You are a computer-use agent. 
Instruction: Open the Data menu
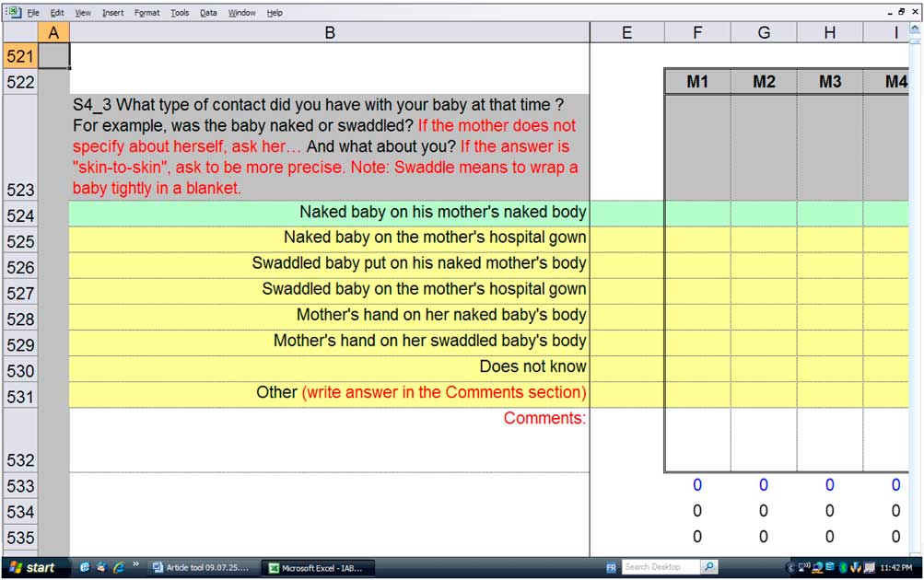pos(208,13)
